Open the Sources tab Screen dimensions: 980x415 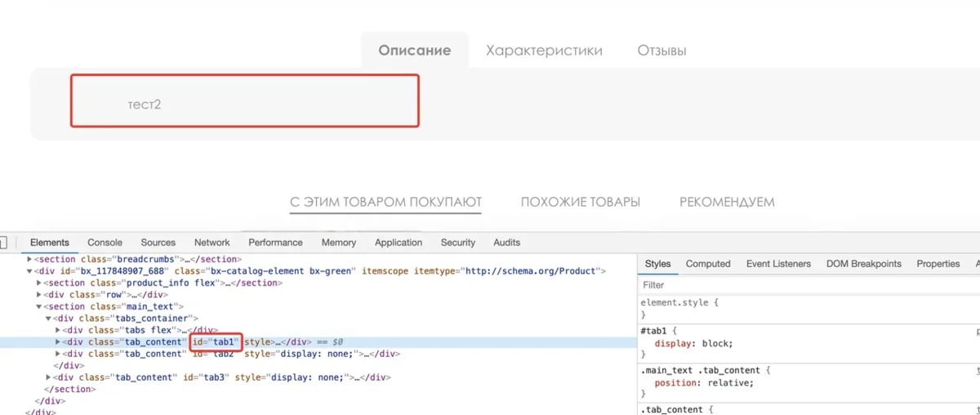pos(158,243)
